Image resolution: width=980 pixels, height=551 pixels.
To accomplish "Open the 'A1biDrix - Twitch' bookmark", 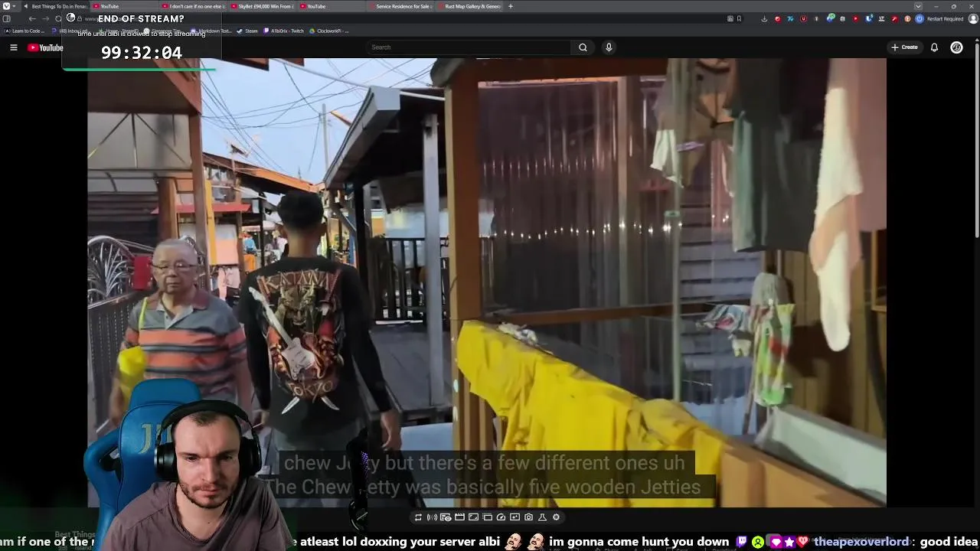I will pyautogui.click(x=283, y=31).
